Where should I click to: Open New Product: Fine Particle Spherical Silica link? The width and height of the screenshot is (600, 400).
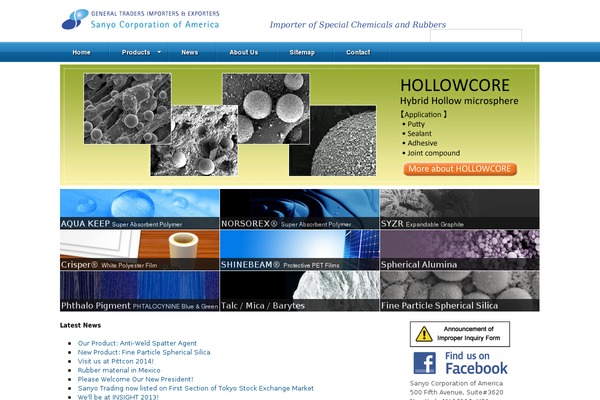tap(144, 352)
